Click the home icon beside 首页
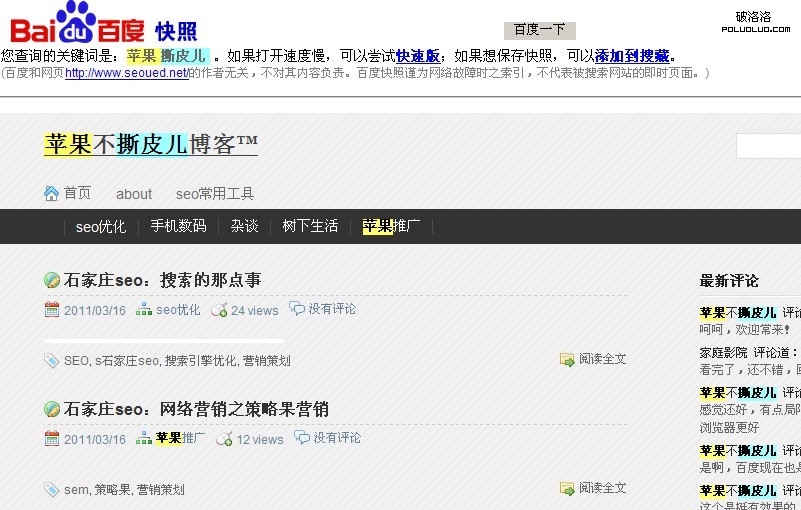Screen dimensions: 801x510 tap(52, 194)
